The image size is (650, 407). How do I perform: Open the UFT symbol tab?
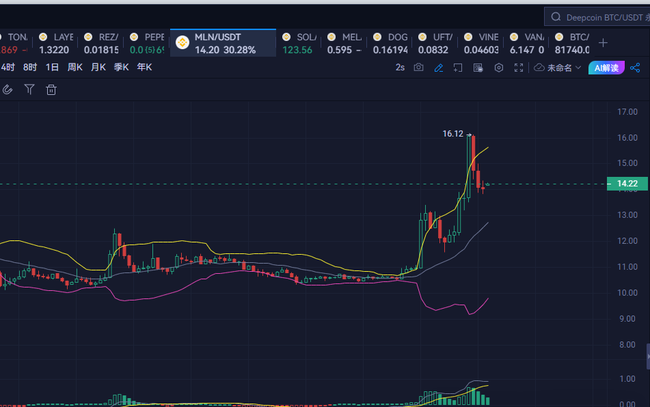pos(435,43)
